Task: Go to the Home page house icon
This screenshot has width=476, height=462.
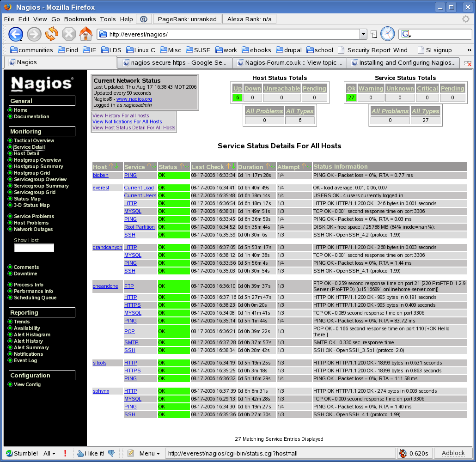Action: point(86,34)
